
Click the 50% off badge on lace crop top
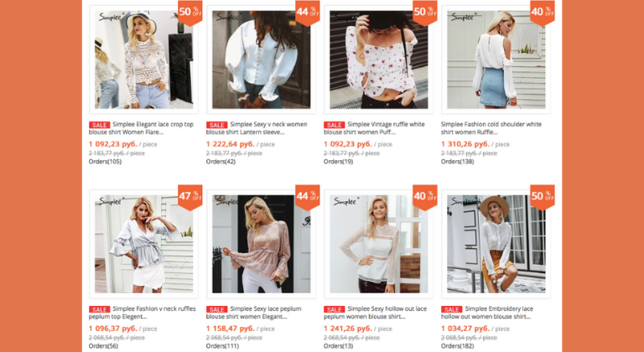pyautogui.click(x=190, y=13)
